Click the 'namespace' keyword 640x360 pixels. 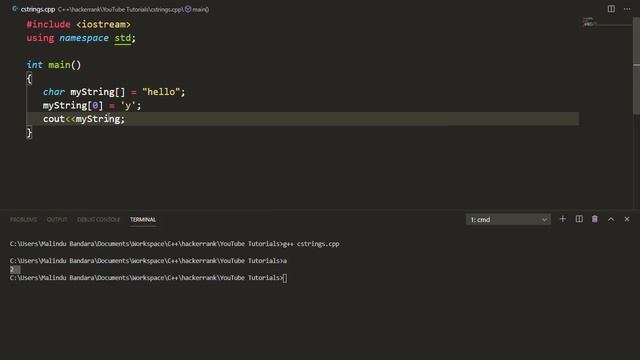coord(84,38)
